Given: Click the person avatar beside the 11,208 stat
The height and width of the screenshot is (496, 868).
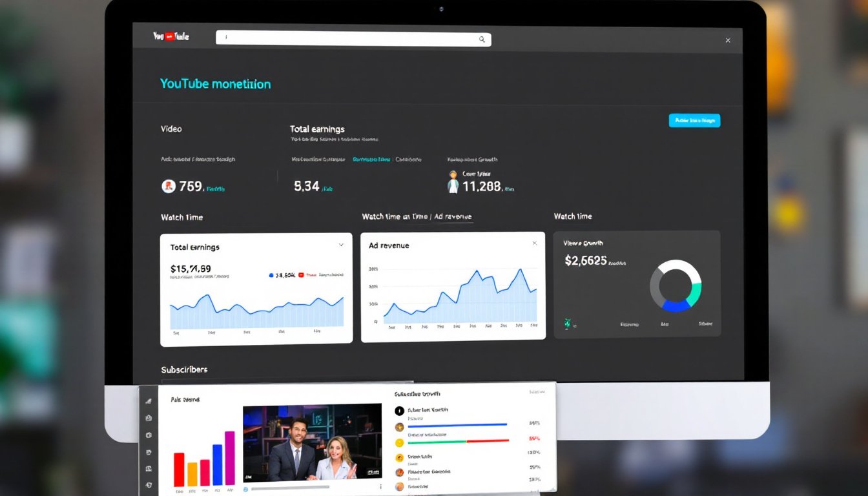Looking at the screenshot, I should pyautogui.click(x=453, y=183).
